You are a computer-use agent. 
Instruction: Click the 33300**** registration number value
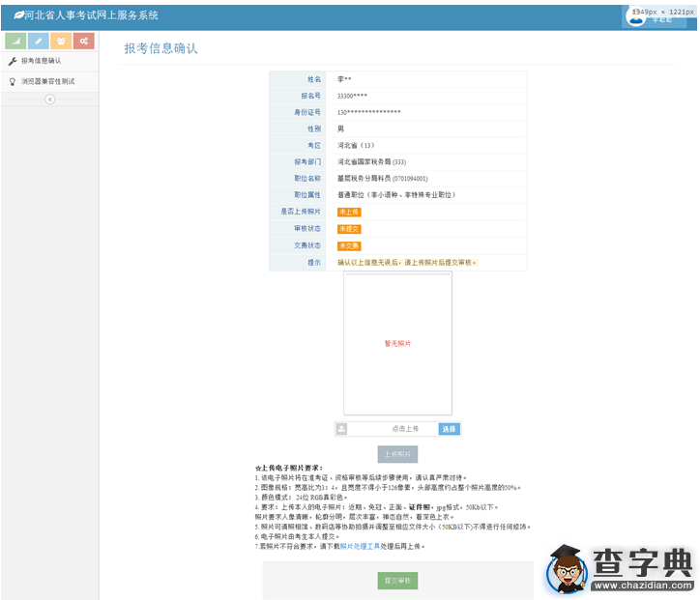(352, 96)
